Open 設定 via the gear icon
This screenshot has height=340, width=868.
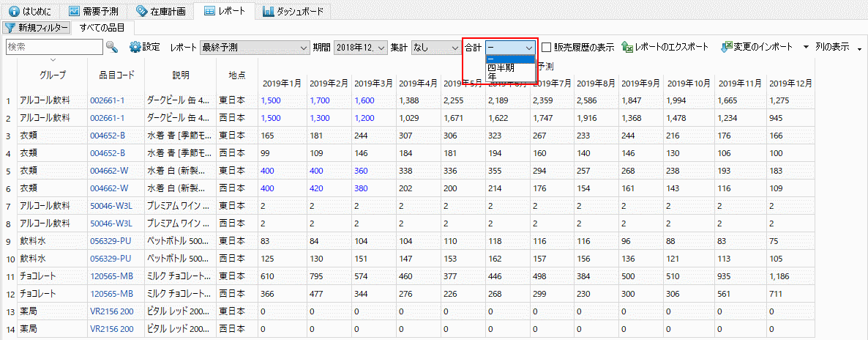135,47
